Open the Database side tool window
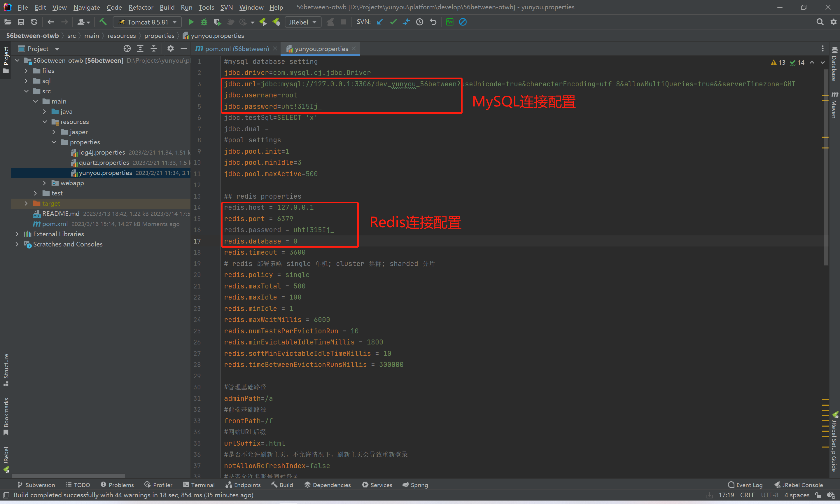Viewport: 840px width, 504px height. point(834,64)
